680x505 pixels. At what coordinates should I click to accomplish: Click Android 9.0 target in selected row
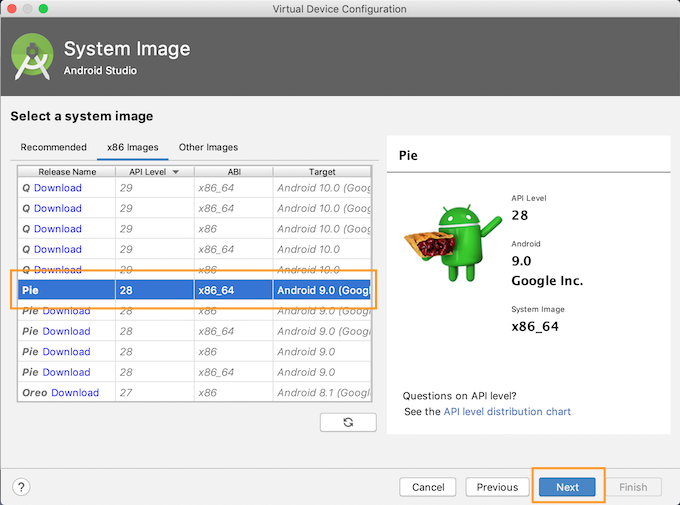click(x=322, y=290)
